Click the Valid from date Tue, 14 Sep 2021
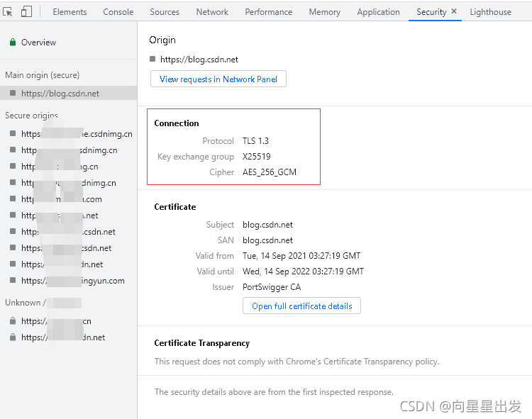The image size is (532, 419). point(301,256)
